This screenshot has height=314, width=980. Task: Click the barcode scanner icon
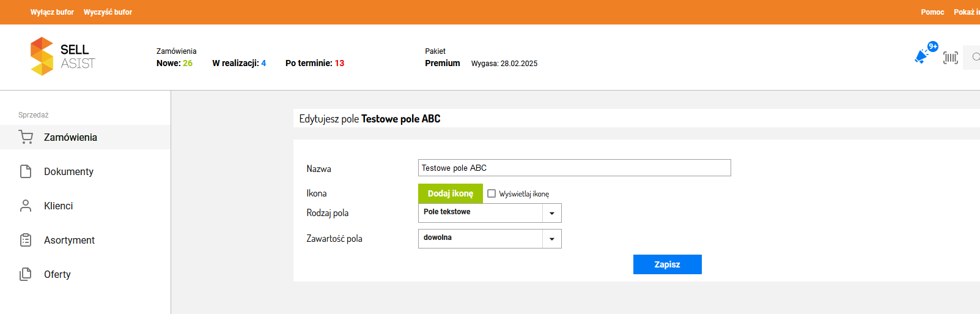[951, 58]
